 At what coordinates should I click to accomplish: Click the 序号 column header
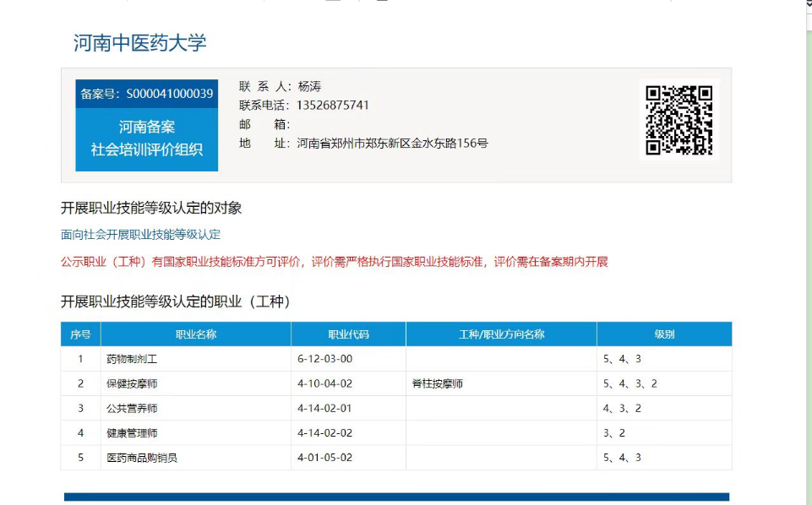[80, 334]
